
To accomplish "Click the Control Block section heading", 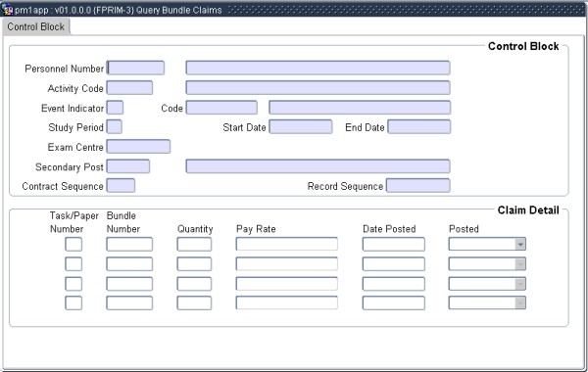I will (523, 46).
